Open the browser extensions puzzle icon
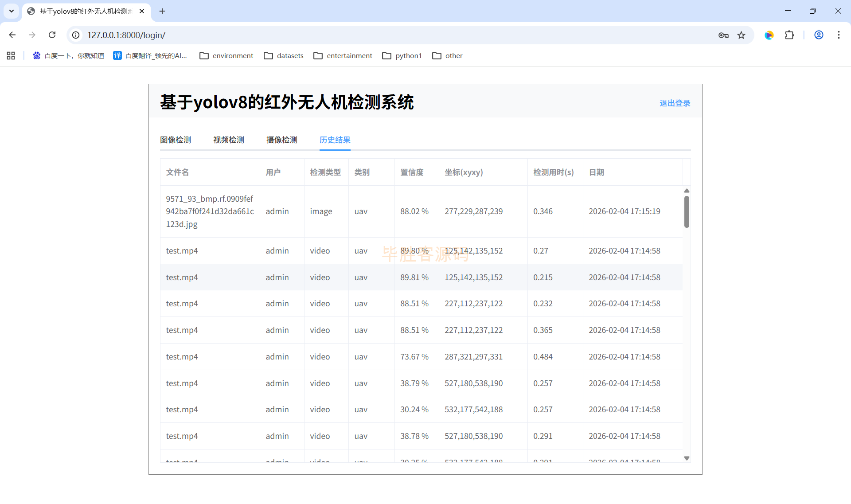Screen dimensions: 851x504 coord(789,35)
